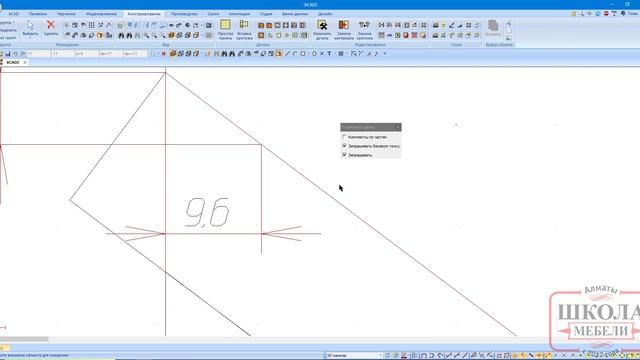Click the first coordinate field in the lower toolbar
Viewport: 640px width, 360px height.
[38, 54]
